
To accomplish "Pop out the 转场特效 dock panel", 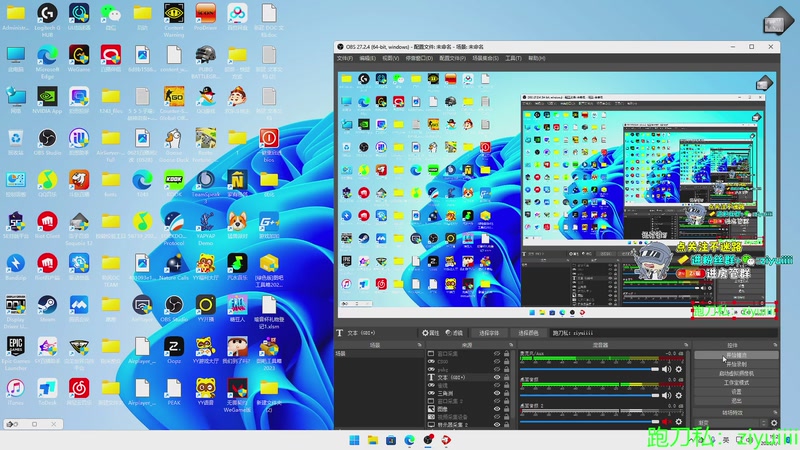I will 775,412.
